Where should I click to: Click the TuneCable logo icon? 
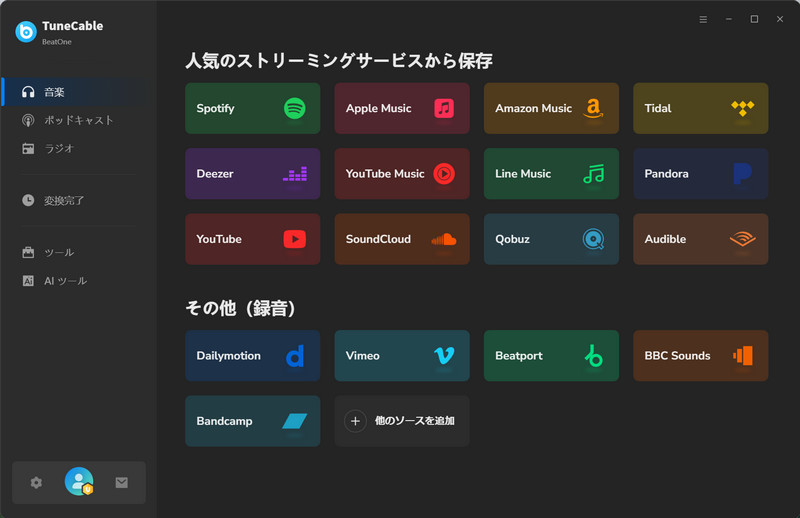tap(26, 32)
